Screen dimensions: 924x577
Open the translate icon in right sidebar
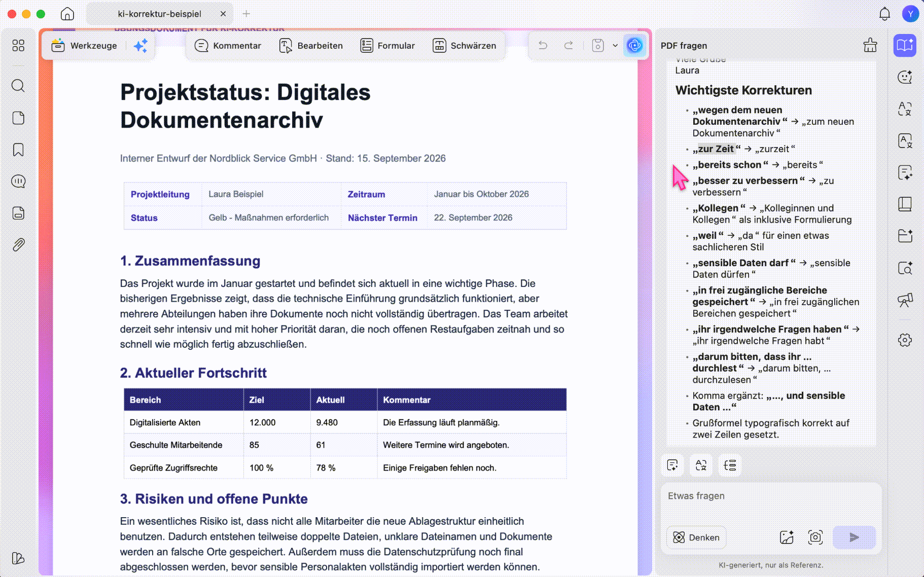pos(905,109)
